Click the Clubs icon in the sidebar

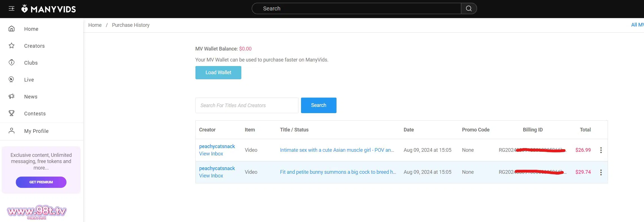pyautogui.click(x=12, y=63)
